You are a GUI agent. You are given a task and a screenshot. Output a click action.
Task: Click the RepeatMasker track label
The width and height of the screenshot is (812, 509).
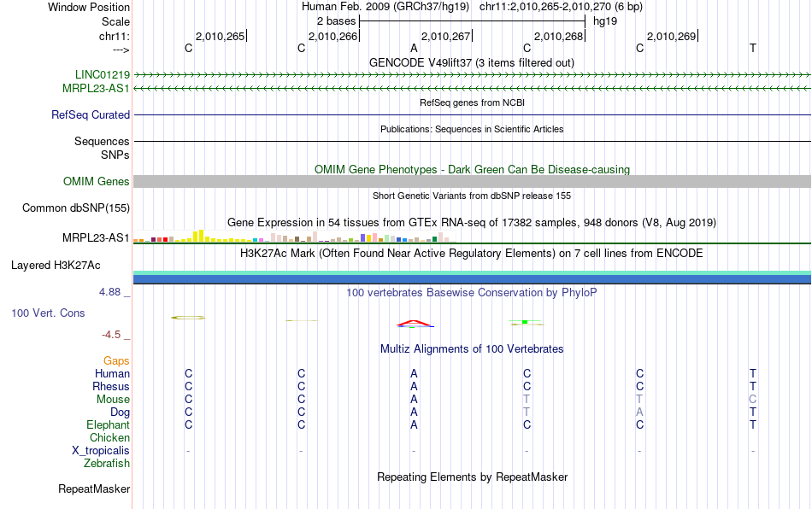pos(94,489)
